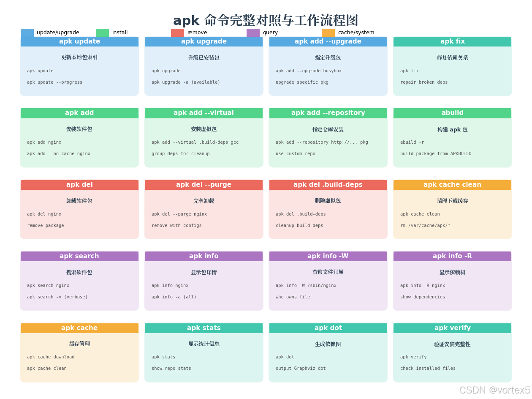Select the "apk info" card header

point(204,256)
